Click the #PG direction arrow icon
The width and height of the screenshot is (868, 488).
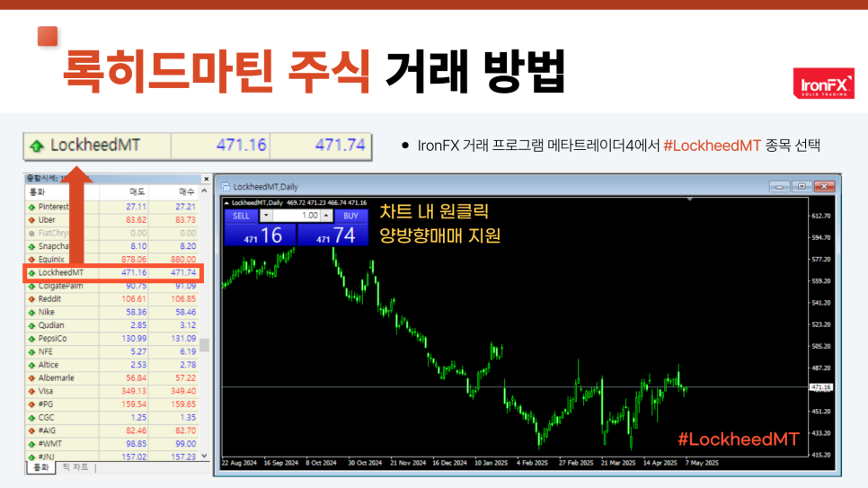click(31, 405)
